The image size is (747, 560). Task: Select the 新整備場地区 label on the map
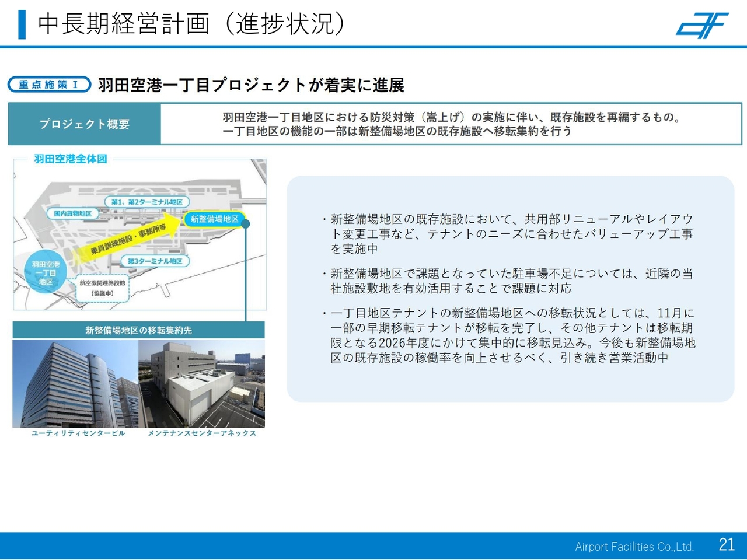214,219
